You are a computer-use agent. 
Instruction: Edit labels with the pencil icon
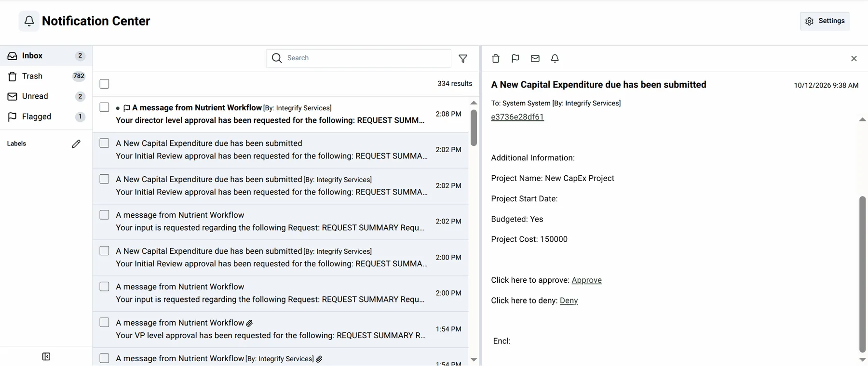[76, 144]
